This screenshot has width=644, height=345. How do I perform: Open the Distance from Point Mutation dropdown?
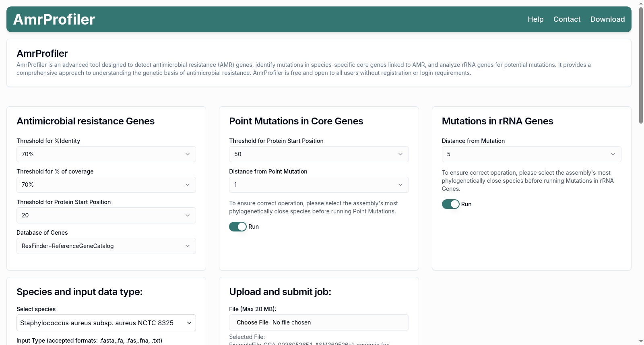[319, 185]
